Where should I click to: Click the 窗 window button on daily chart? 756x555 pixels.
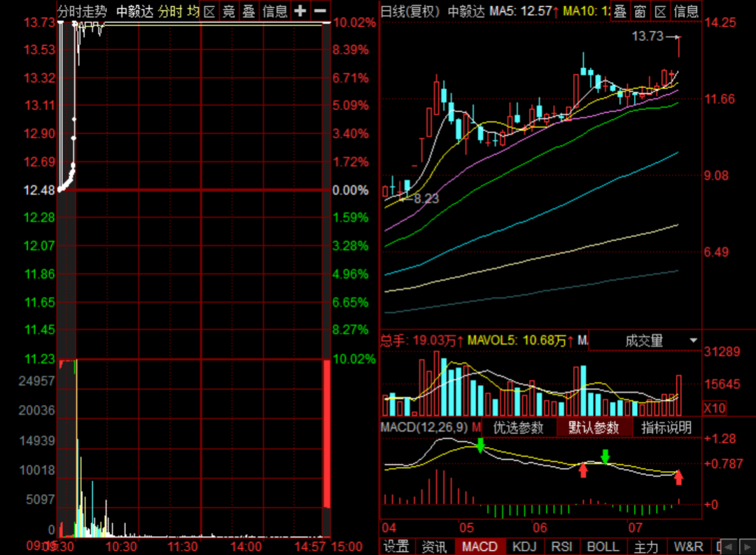coord(640,11)
